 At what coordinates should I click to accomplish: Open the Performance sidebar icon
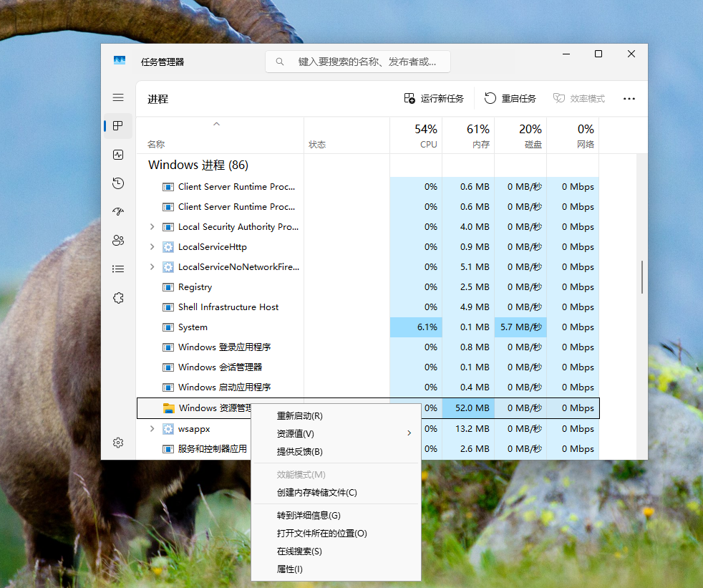point(118,155)
